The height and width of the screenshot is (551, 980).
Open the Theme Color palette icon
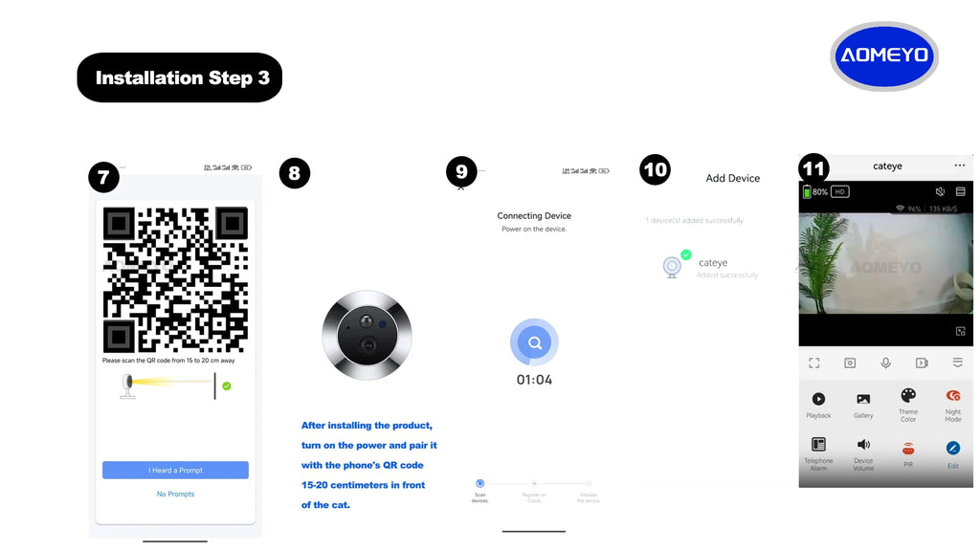coord(908,395)
